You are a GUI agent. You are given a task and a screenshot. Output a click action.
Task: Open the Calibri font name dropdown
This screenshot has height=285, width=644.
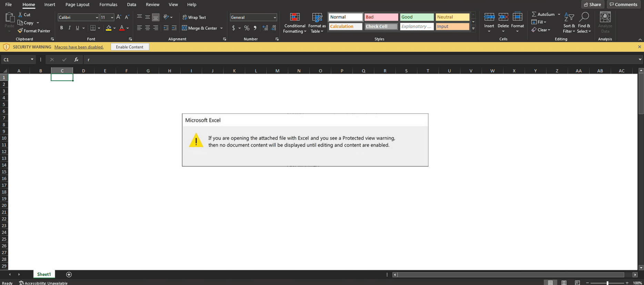pyautogui.click(x=97, y=17)
